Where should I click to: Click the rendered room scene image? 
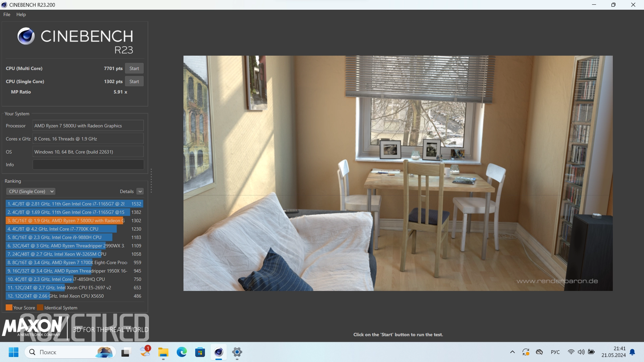coord(398,173)
